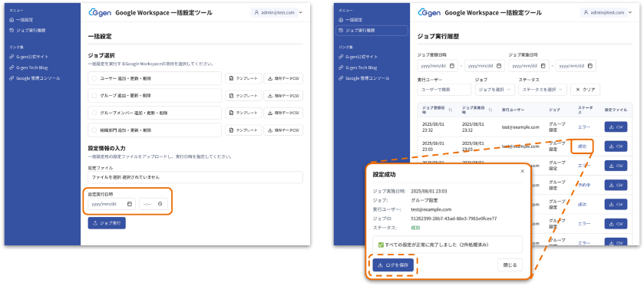The width and height of the screenshot is (644, 286).
Task: Download CSV for the 23:03 job row
Action: click(x=616, y=146)
